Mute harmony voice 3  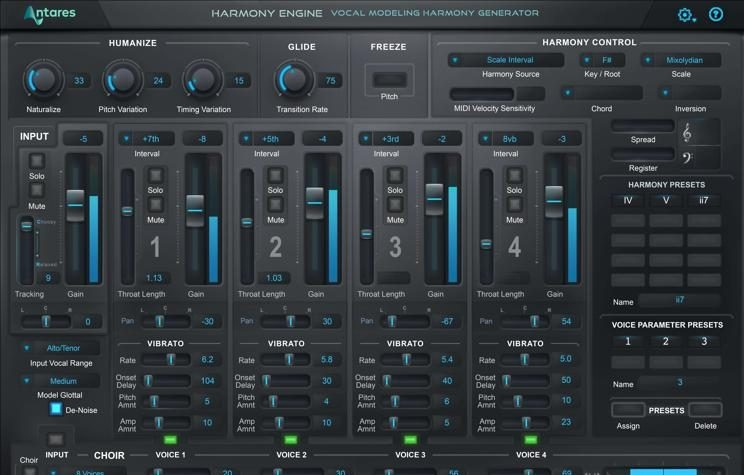coord(395,205)
